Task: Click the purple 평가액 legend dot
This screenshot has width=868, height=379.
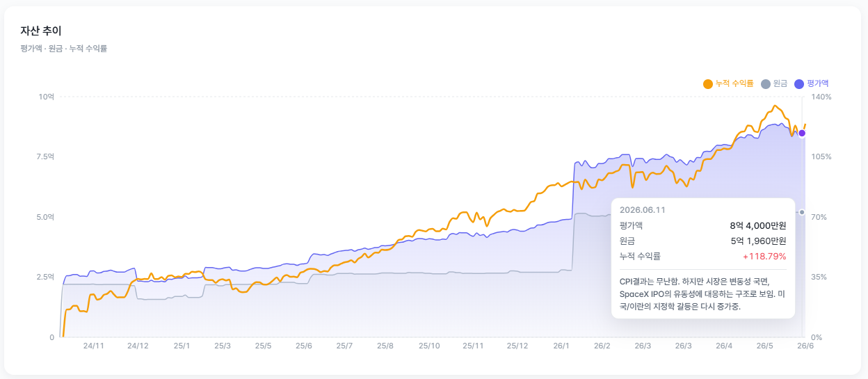Action: click(x=799, y=83)
